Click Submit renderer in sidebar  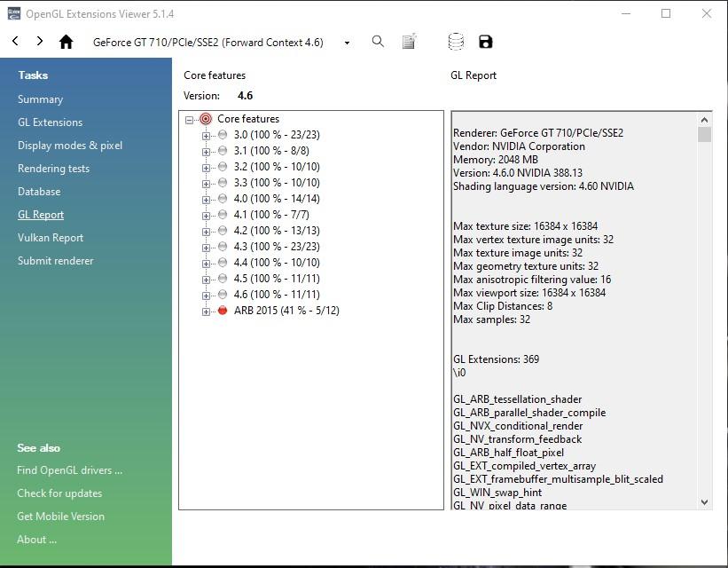pyautogui.click(x=55, y=261)
